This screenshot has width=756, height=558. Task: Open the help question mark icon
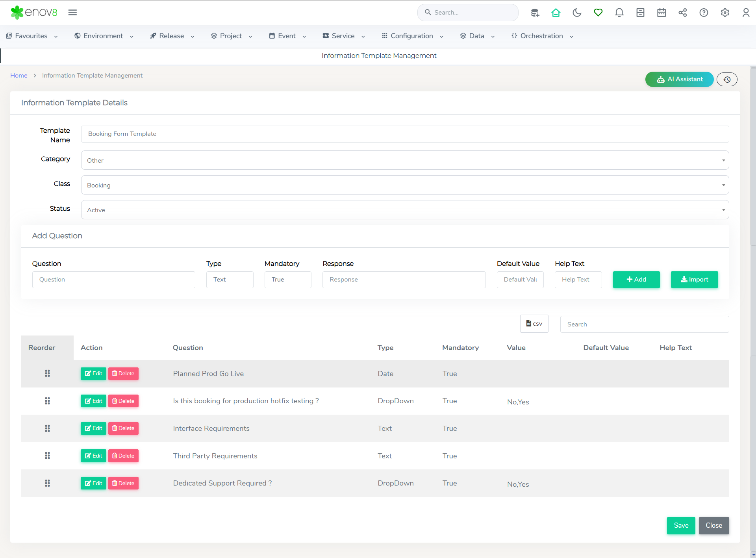(704, 13)
